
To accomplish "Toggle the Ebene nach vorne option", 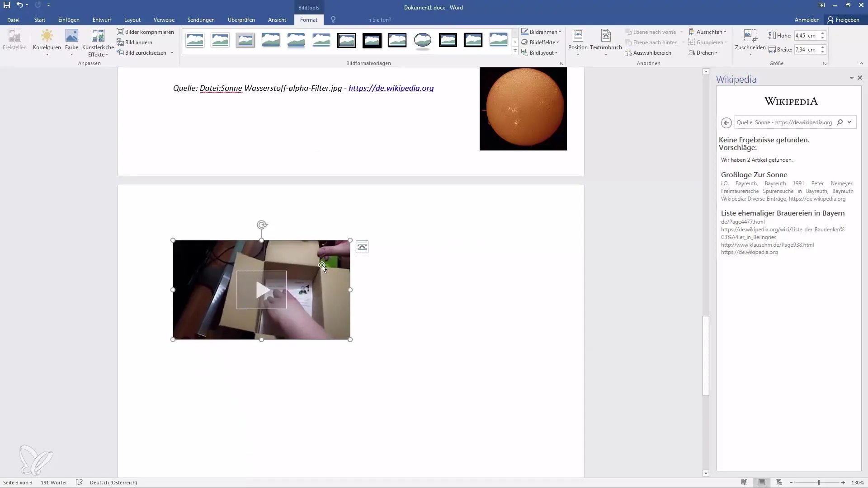I will (650, 32).
